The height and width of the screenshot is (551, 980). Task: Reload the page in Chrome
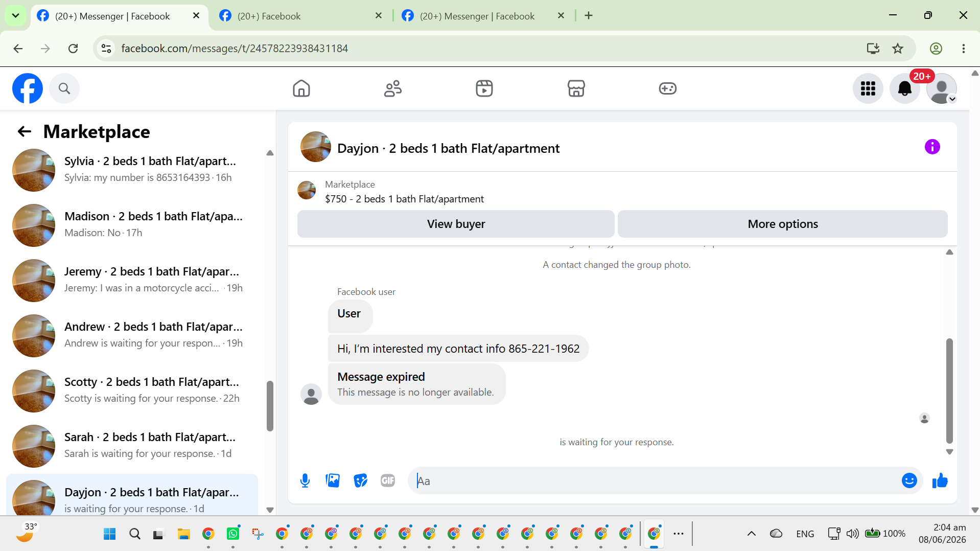click(73, 49)
